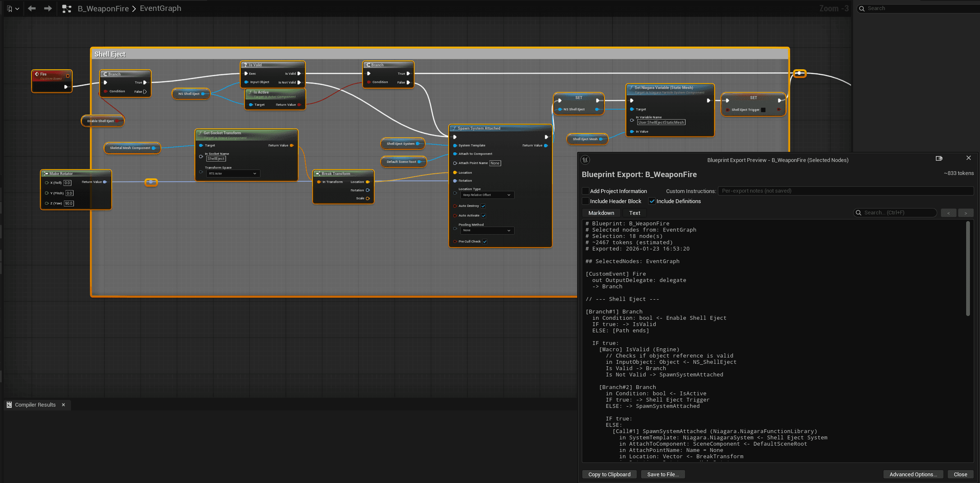980x483 pixels.
Task: Click the window layout icon beside the preview close button
Action: point(939,159)
